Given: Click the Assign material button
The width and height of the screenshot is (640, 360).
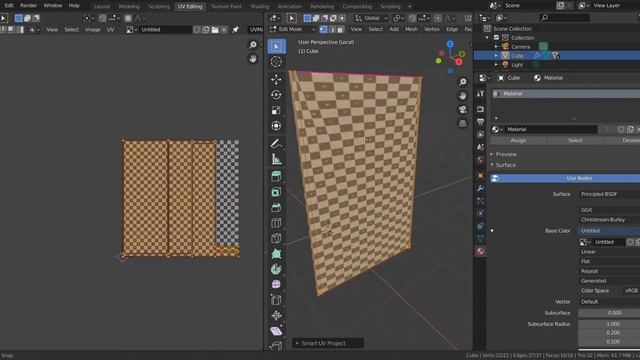Looking at the screenshot, I should 518,140.
